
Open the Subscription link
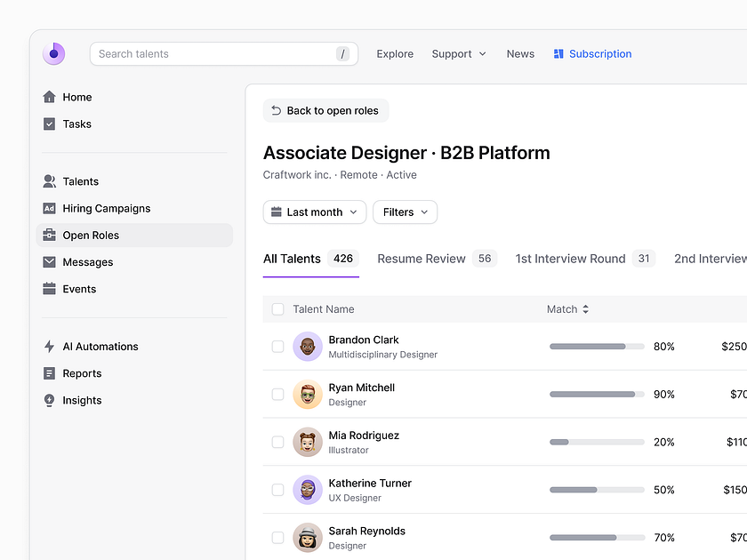592,53
